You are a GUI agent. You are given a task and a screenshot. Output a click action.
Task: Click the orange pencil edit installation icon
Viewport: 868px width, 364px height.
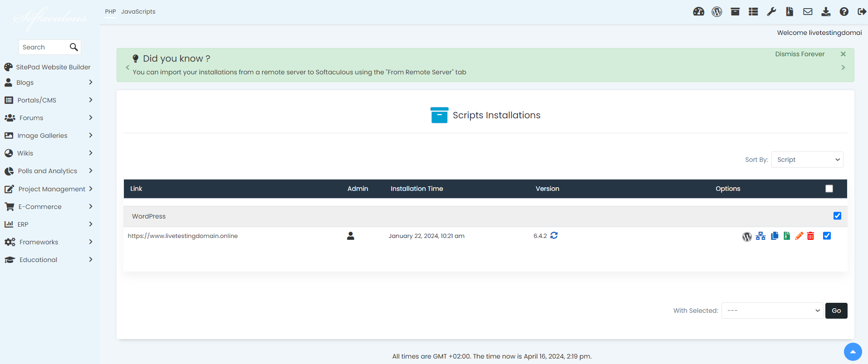pyautogui.click(x=799, y=236)
